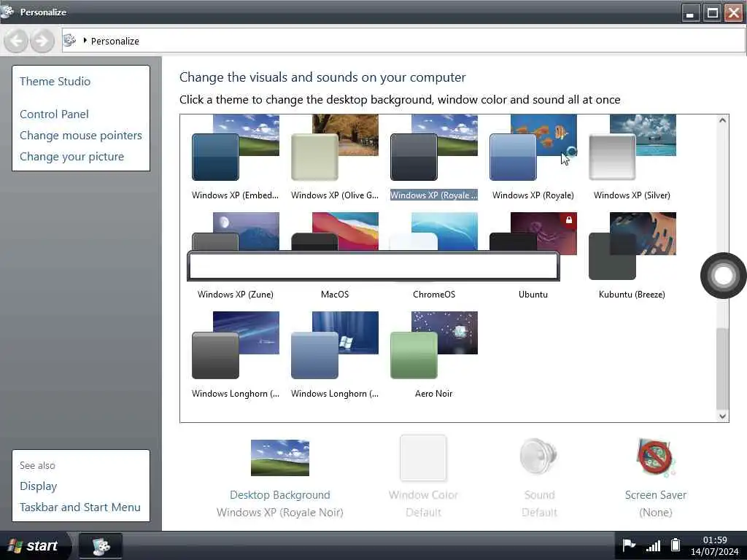Viewport: 747px width, 560px height.
Task: Click the Windows XP (Silver) label text
Action: tap(632, 195)
